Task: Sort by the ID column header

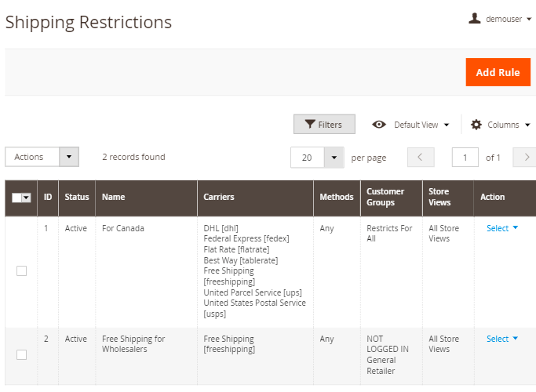Action: (48, 198)
